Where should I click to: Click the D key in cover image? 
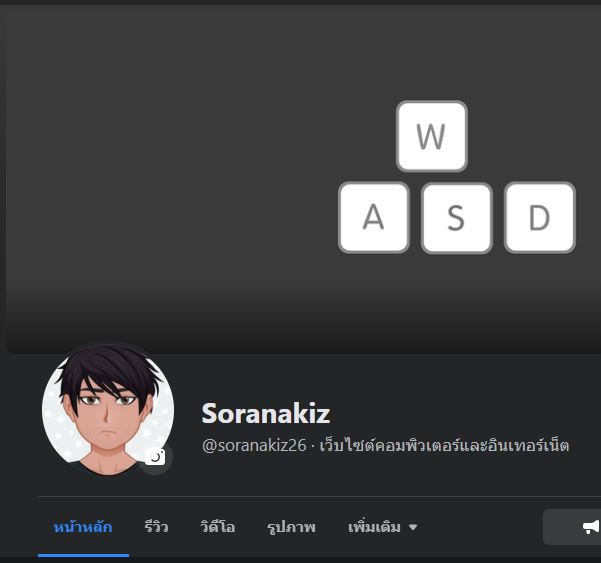[540, 217]
